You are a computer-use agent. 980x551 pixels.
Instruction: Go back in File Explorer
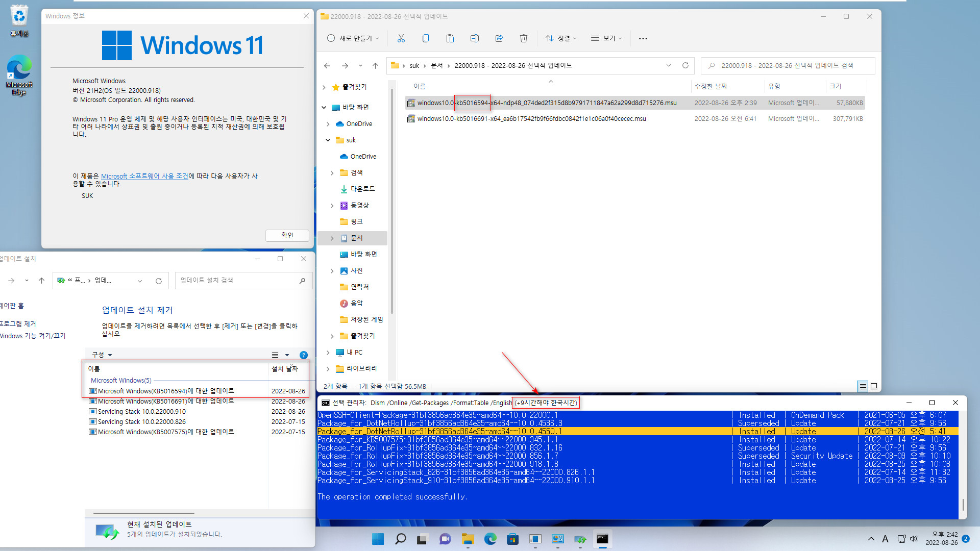[x=327, y=66]
